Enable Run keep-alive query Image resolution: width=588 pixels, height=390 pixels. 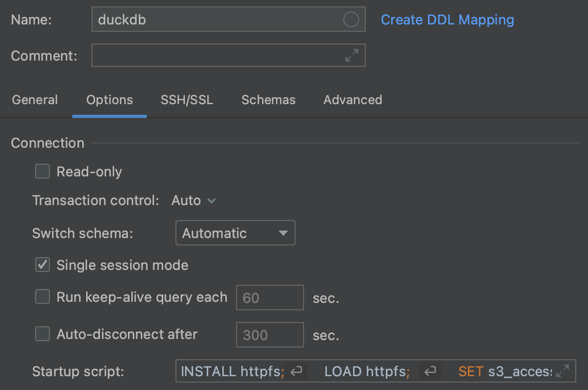tap(42, 297)
